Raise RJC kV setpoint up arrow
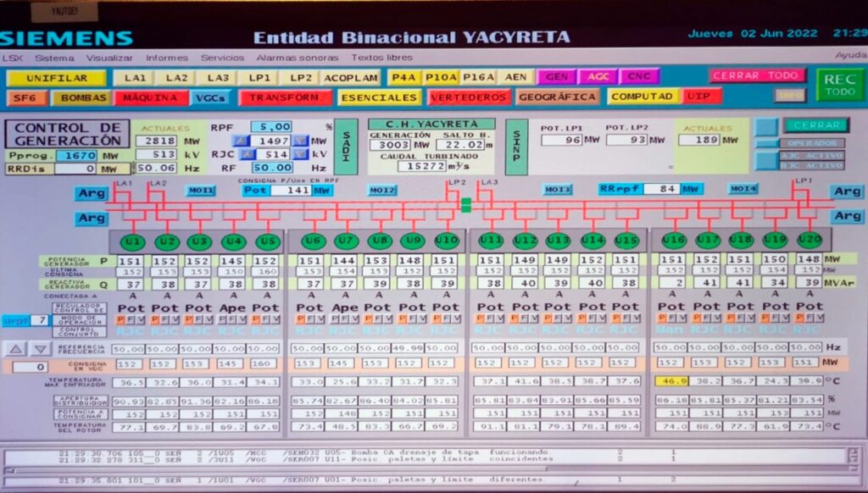The height and width of the screenshot is (493, 868). pos(248,154)
